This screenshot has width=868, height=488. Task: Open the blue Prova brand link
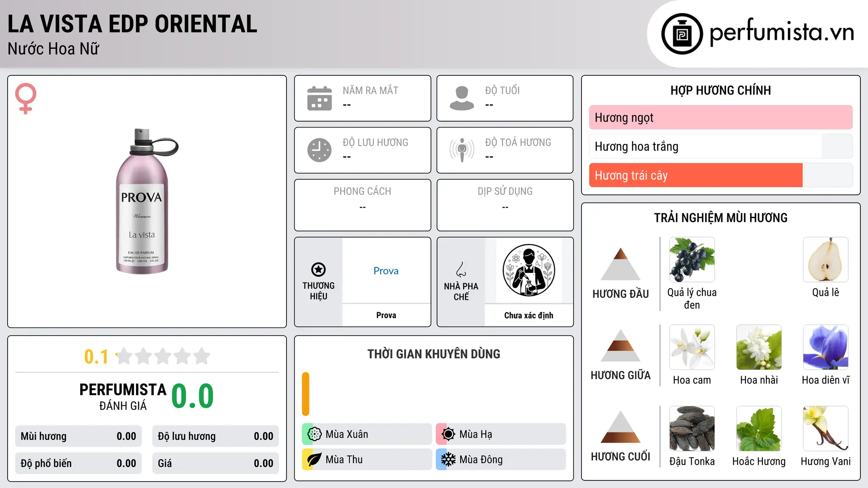(x=386, y=271)
